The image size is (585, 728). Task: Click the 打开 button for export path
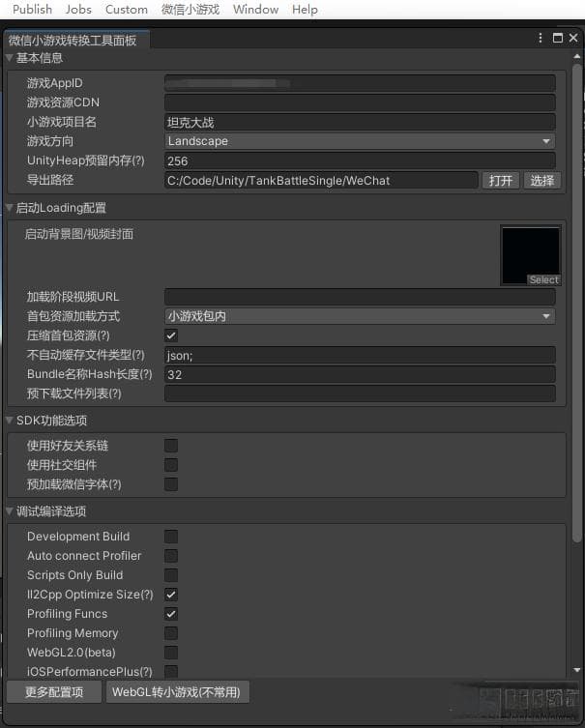(501, 181)
